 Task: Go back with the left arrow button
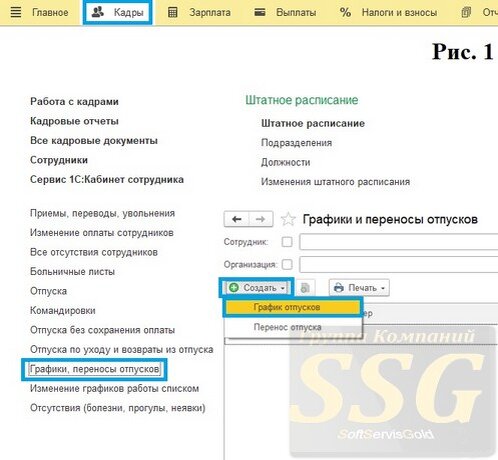tap(237, 219)
